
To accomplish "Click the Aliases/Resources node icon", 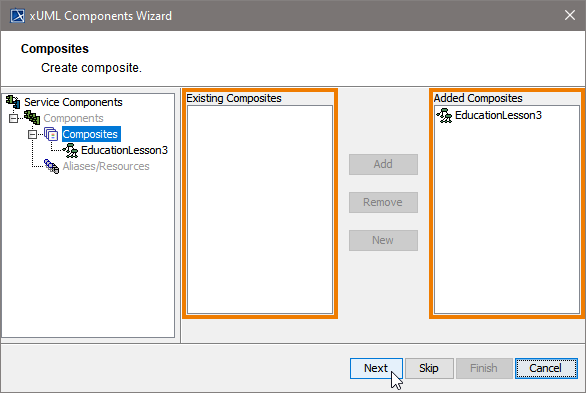I will click(51, 166).
